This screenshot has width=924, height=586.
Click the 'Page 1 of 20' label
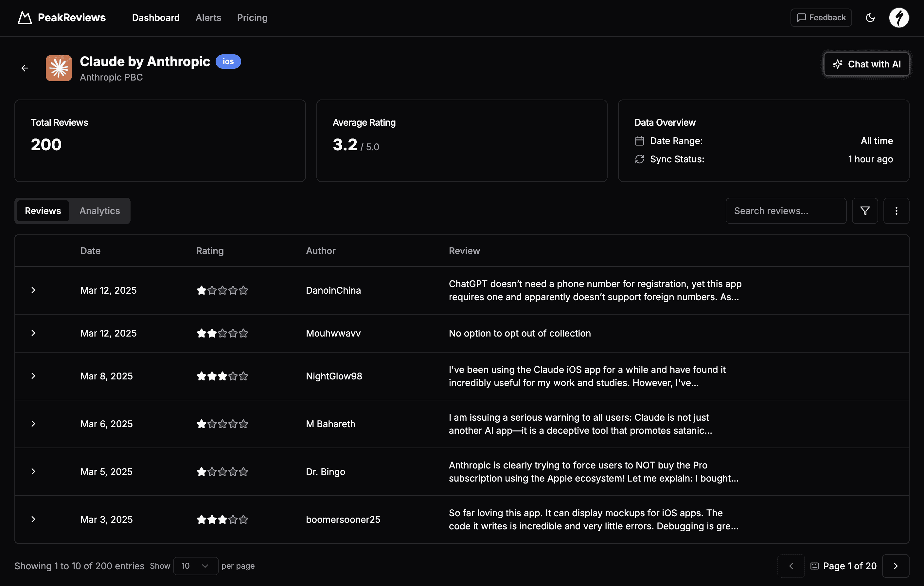click(850, 566)
